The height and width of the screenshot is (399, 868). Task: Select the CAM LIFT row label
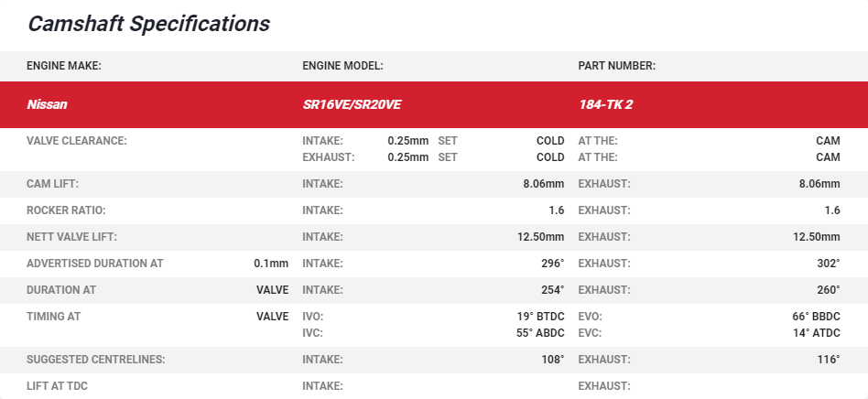tap(55, 184)
